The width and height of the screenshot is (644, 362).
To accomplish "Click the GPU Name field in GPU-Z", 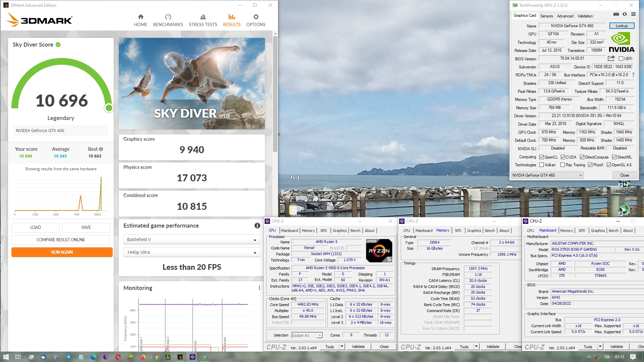I will point(572,26).
